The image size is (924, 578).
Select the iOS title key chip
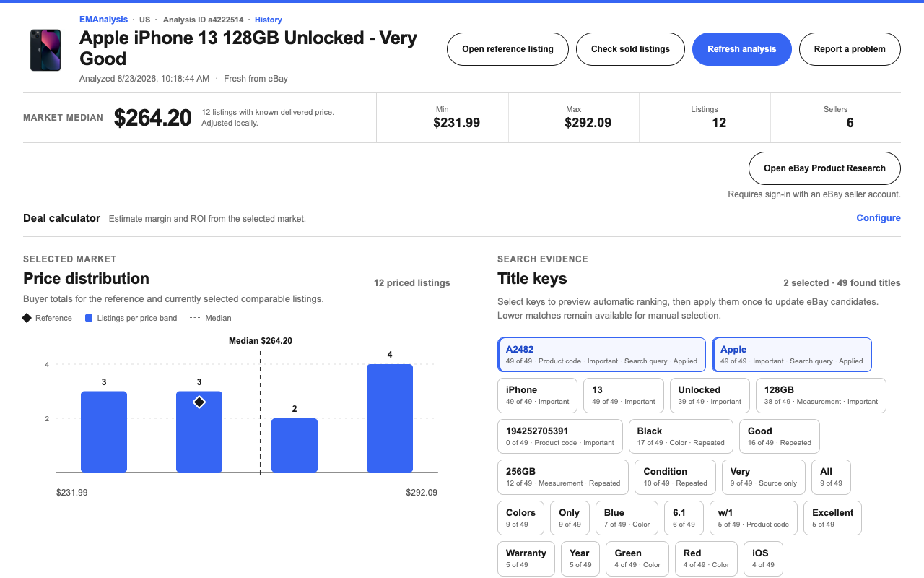(x=763, y=558)
